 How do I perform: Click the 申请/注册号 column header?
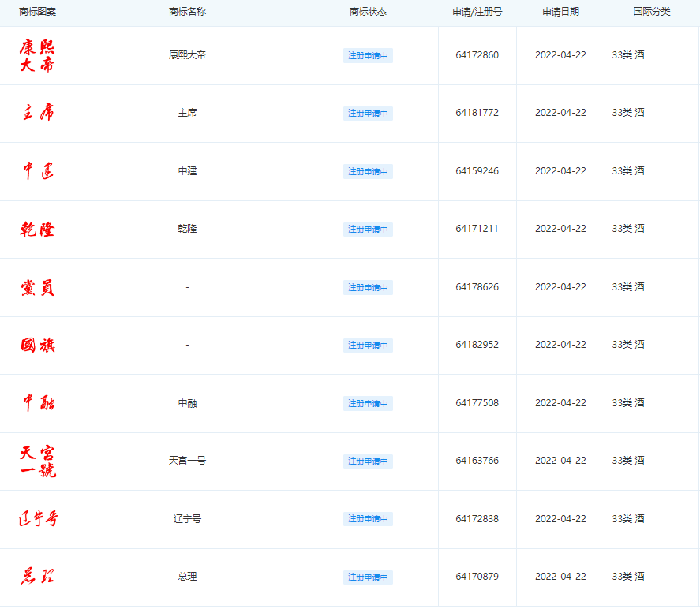point(477,12)
